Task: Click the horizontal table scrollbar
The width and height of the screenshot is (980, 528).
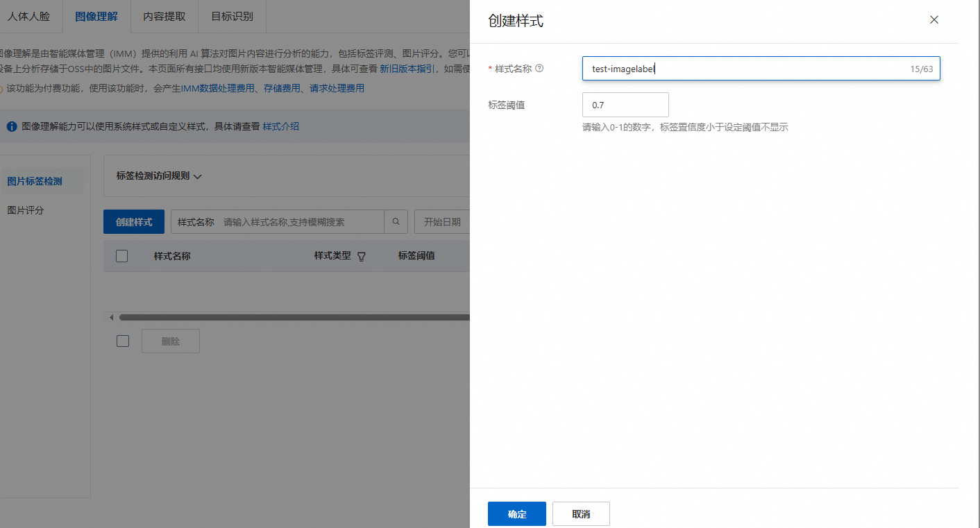Action: point(294,318)
